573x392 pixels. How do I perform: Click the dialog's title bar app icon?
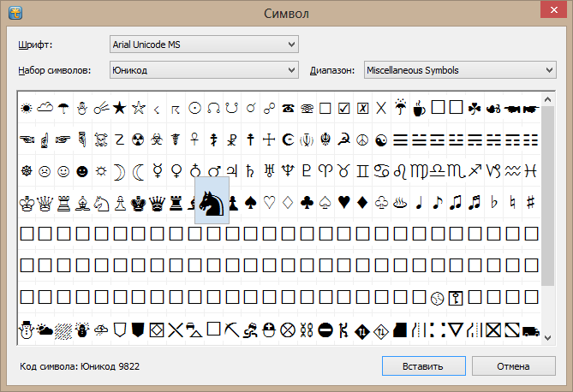15,13
